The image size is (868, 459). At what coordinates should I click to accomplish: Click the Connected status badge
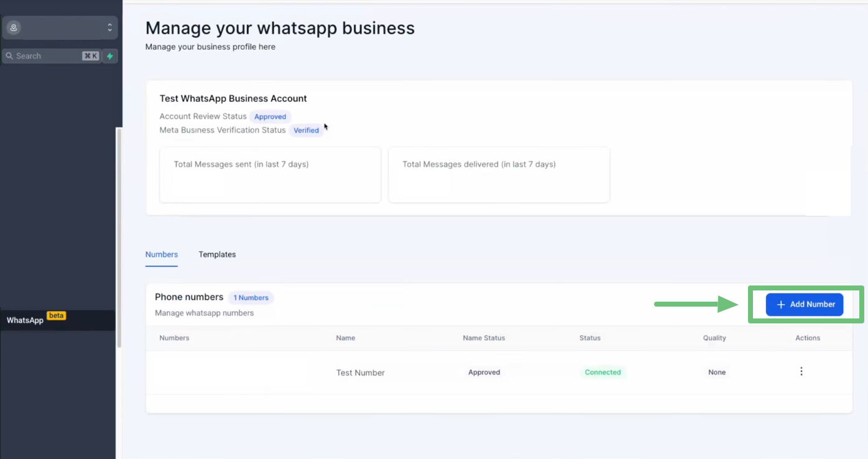603,372
